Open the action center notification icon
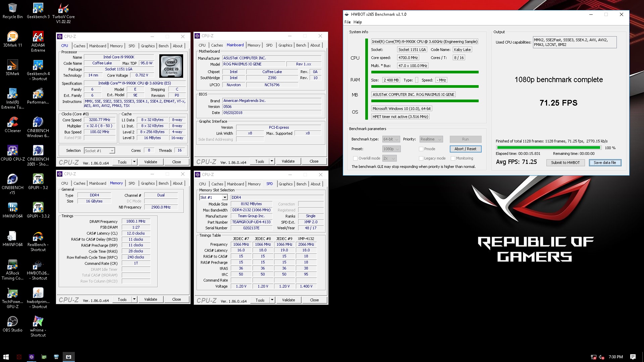The image size is (644, 362). pos(633,357)
